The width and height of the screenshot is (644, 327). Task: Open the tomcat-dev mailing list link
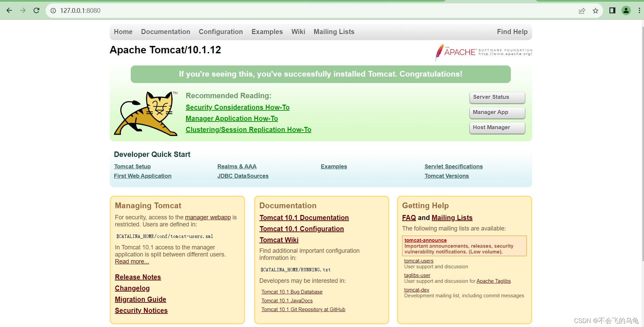(417, 290)
